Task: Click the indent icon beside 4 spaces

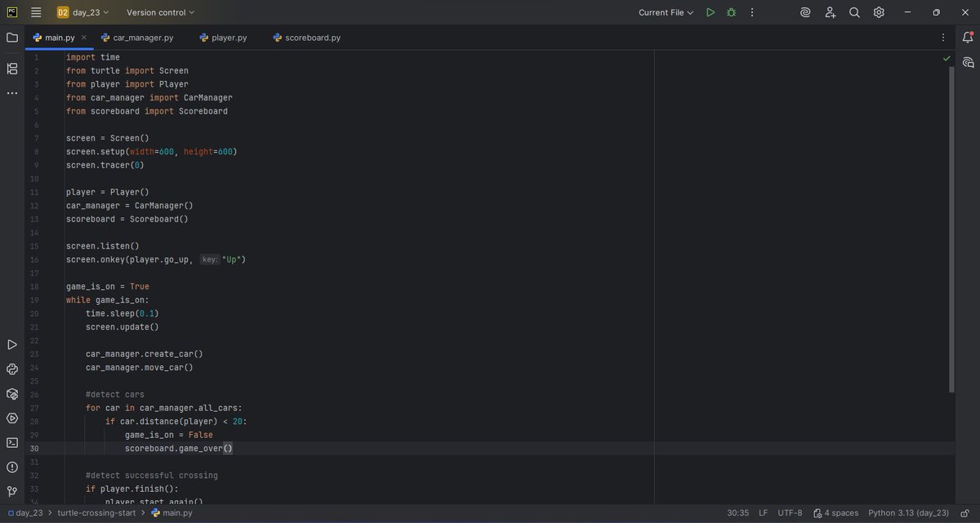Action: (817, 513)
